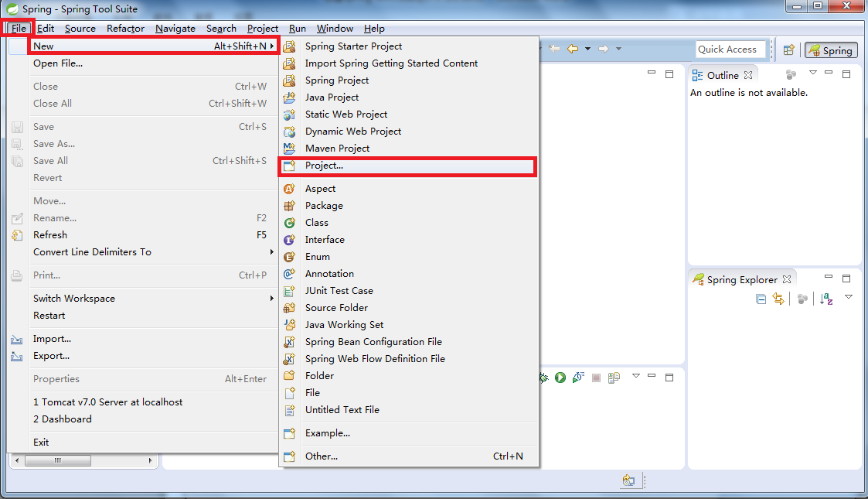Open the Help menu

(374, 29)
